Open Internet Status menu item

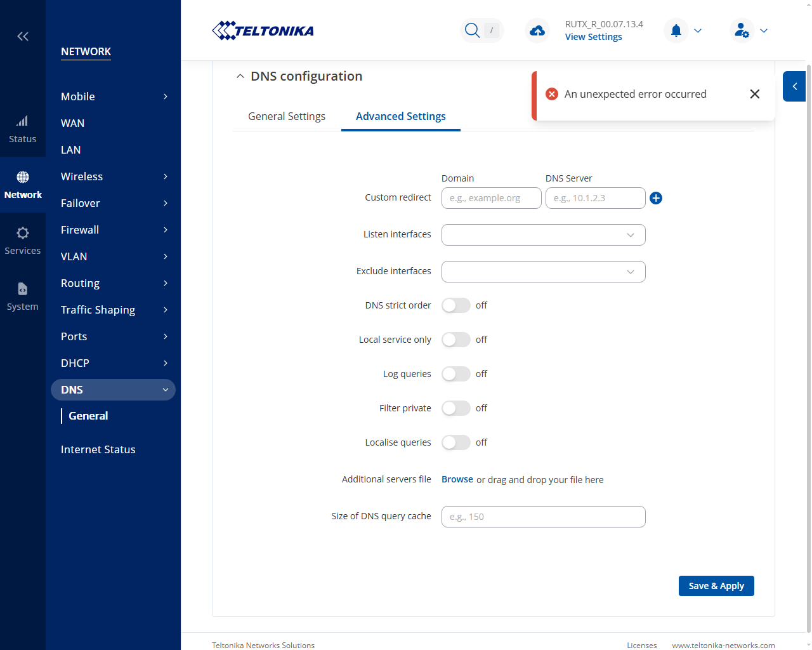[98, 449]
